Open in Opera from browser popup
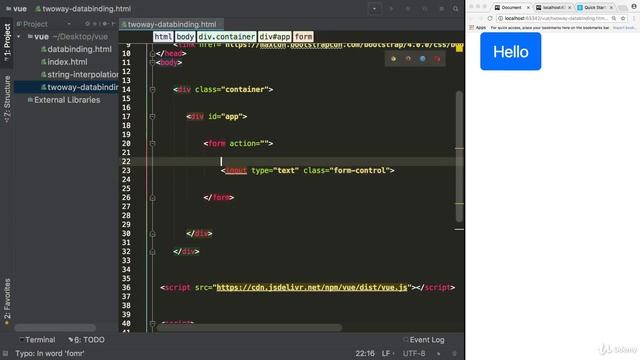 click(437, 59)
